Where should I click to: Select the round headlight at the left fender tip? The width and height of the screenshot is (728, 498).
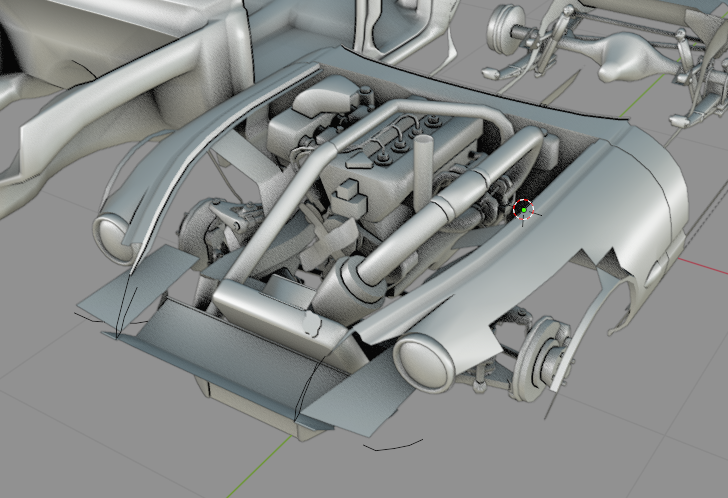(112, 239)
